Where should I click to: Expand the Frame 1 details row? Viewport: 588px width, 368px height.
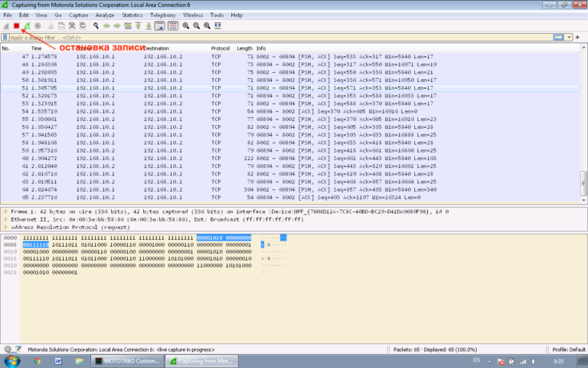(6, 211)
